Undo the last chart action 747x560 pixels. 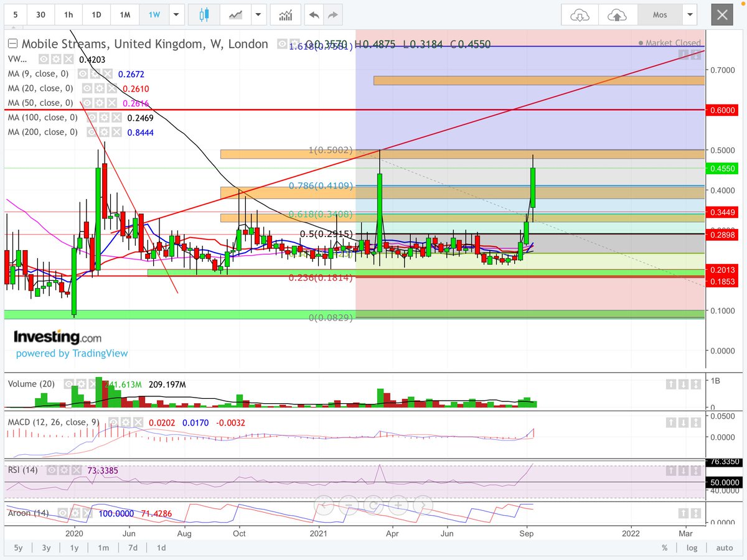click(314, 14)
